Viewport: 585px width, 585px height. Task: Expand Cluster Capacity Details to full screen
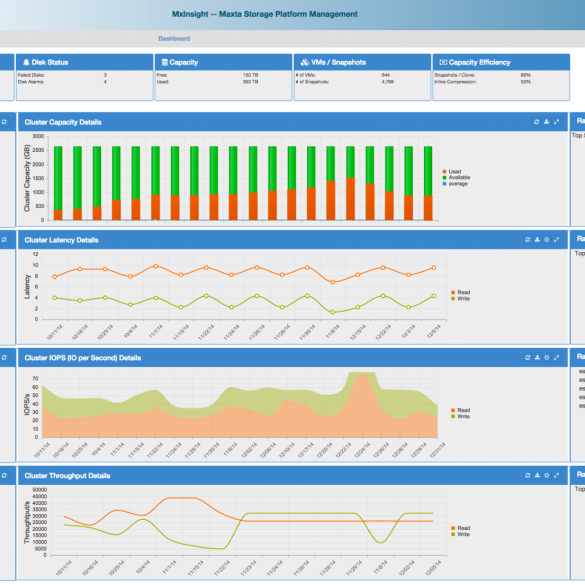pos(557,122)
